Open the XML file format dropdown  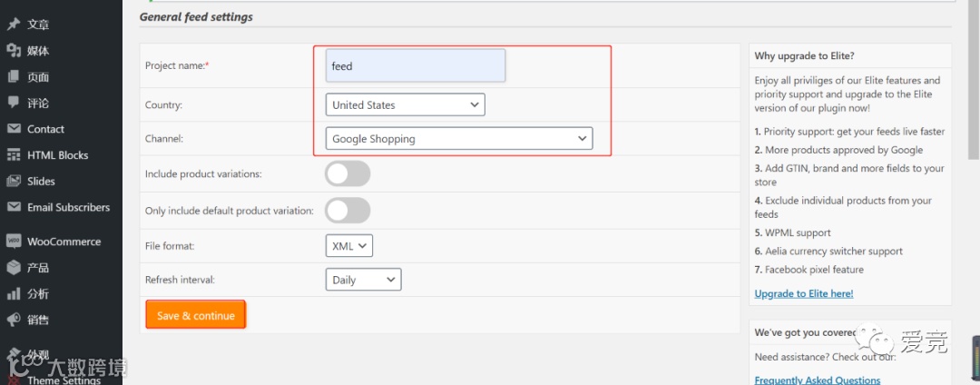pyautogui.click(x=348, y=246)
